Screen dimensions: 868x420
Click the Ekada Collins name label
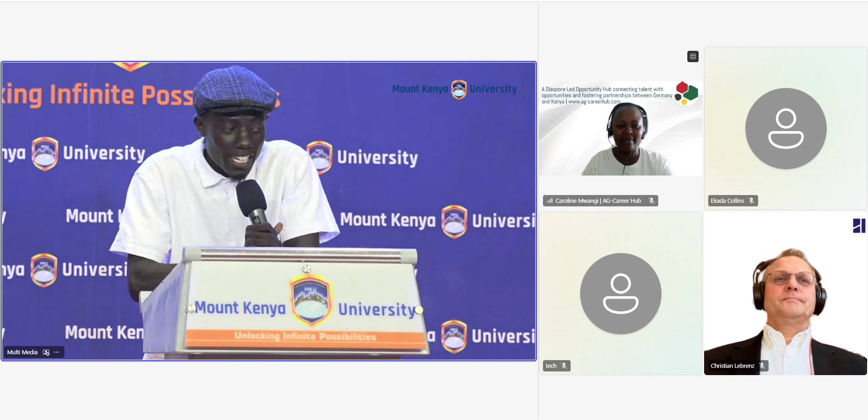(727, 201)
